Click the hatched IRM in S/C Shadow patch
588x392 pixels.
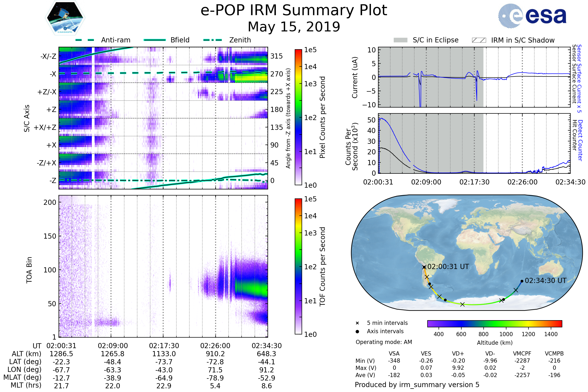tap(479, 40)
